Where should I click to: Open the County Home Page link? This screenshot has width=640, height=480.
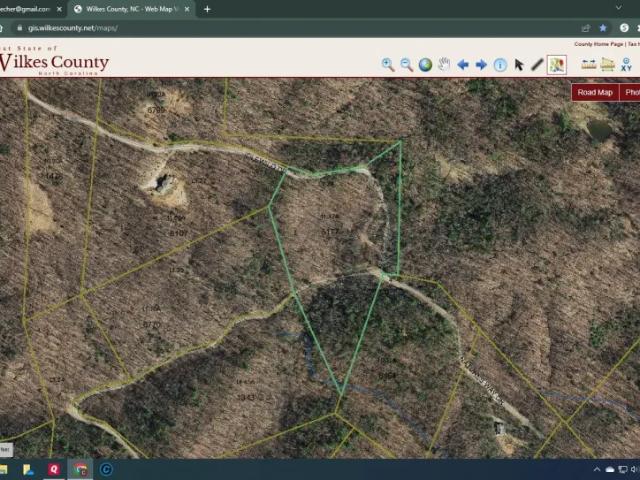pyautogui.click(x=598, y=44)
